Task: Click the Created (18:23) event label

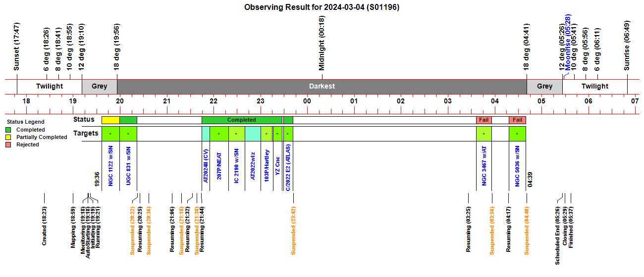Action: tap(44, 226)
